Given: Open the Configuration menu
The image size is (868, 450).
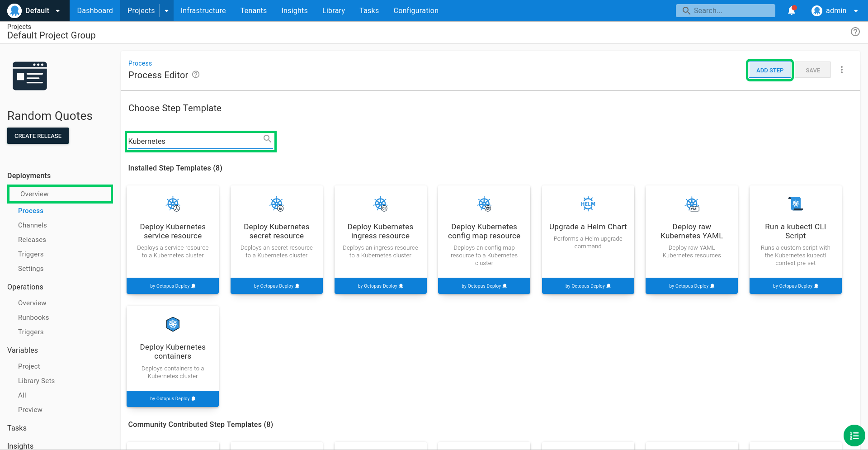Looking at the screenshot, I should pos(416,10).
